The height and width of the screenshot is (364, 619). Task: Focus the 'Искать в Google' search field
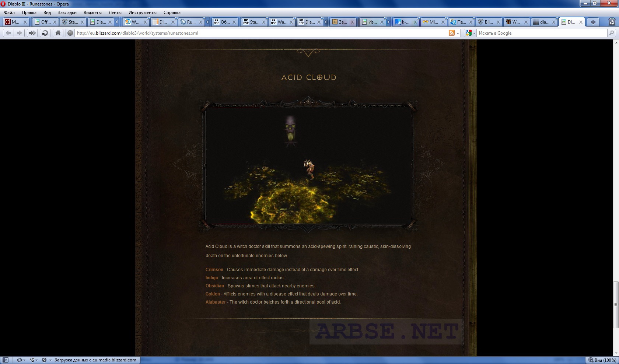[542, 33]
